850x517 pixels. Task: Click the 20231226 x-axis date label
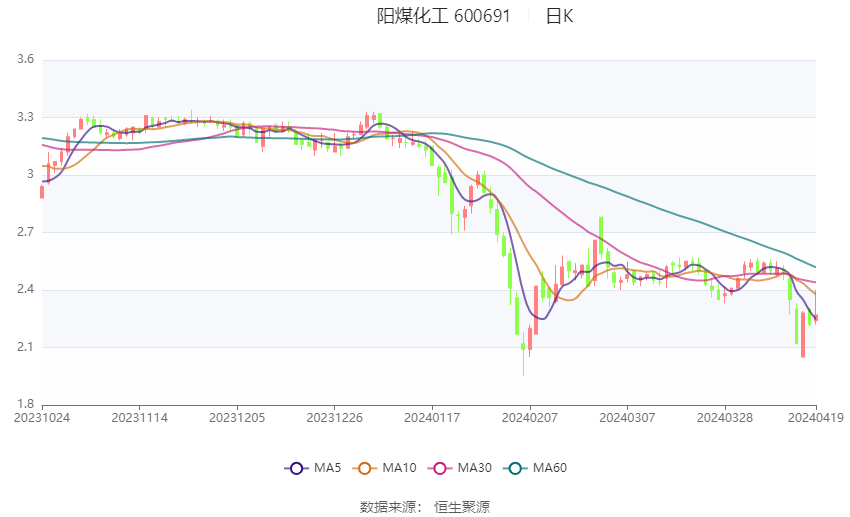(x=334, y=418)
